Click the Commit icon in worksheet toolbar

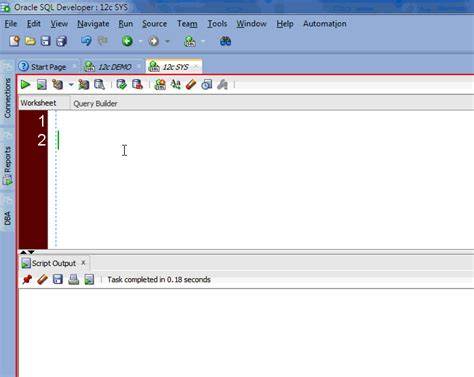(121, 85)
